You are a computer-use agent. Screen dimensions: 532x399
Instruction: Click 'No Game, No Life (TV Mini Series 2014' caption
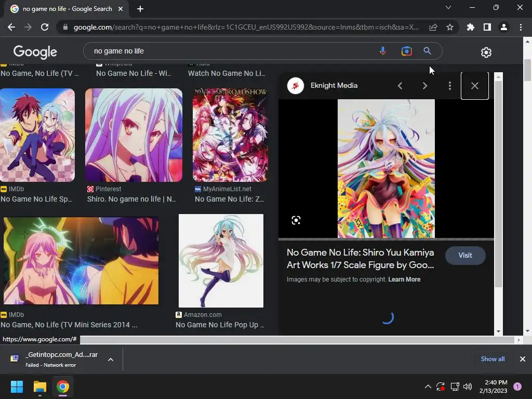pos(69,325)
